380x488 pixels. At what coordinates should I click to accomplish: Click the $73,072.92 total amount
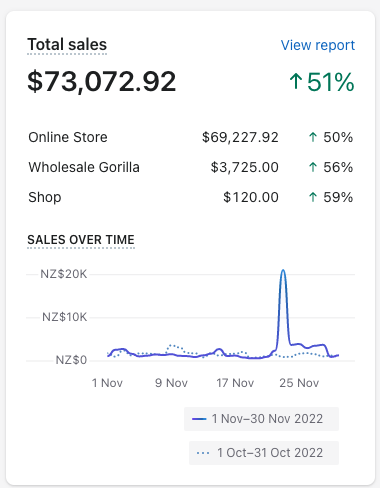101,82
